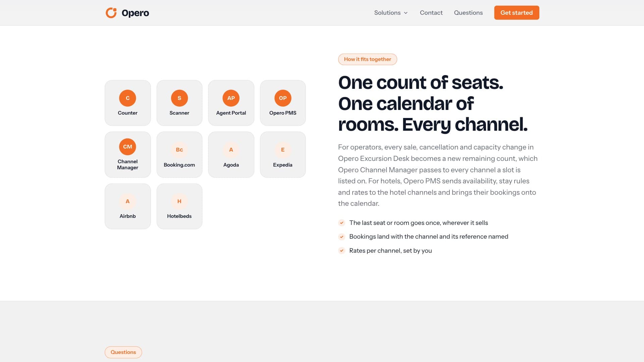Viewport: 644px width, 362px height.
Task: Click the 'Counter' card label
Action: [127, 113]
